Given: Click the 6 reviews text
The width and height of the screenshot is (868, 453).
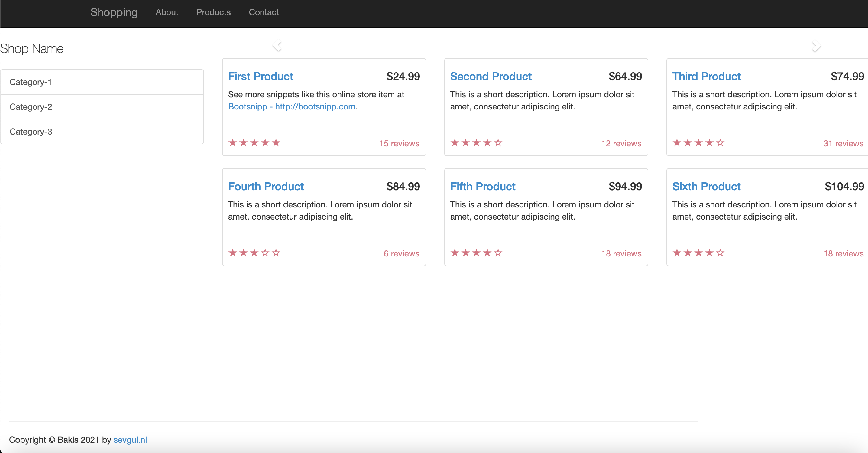Looking at the screenshot, I should pos(401,253).
